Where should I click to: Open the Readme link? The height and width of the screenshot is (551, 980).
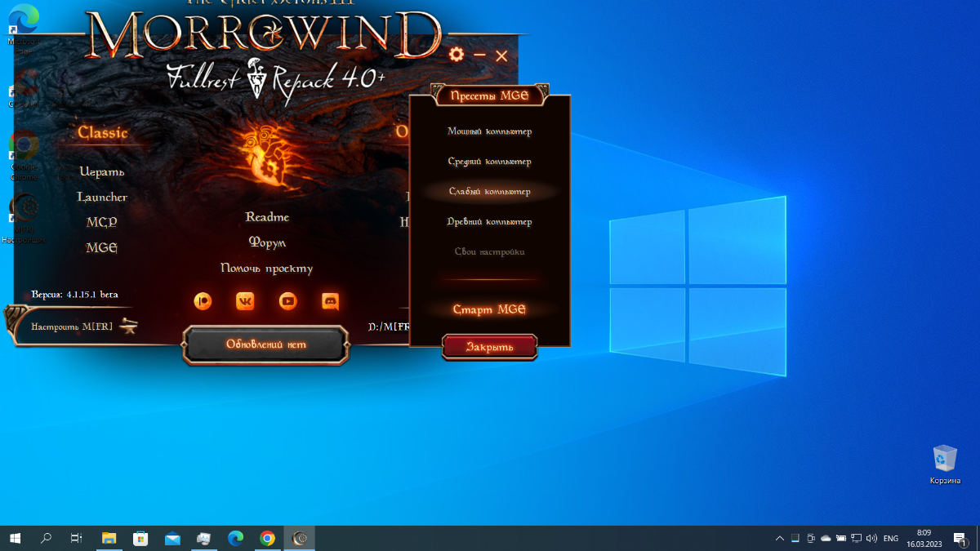pos(267,217)
